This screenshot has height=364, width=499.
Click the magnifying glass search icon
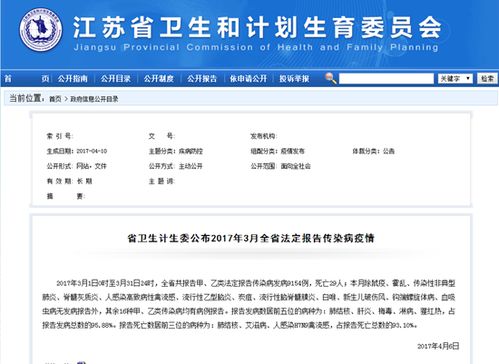coord(330,78)
